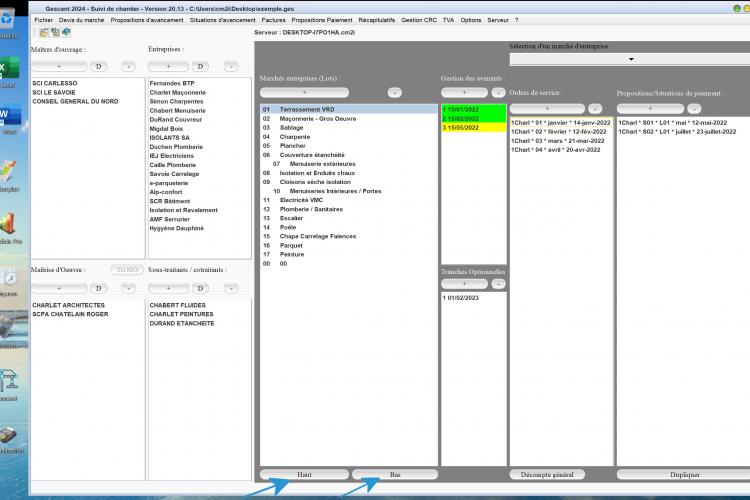Select SCI LE SAVOIE in Maîtres d'ouvrage
The width and height of the screenshot is (750, 500).
54,92
